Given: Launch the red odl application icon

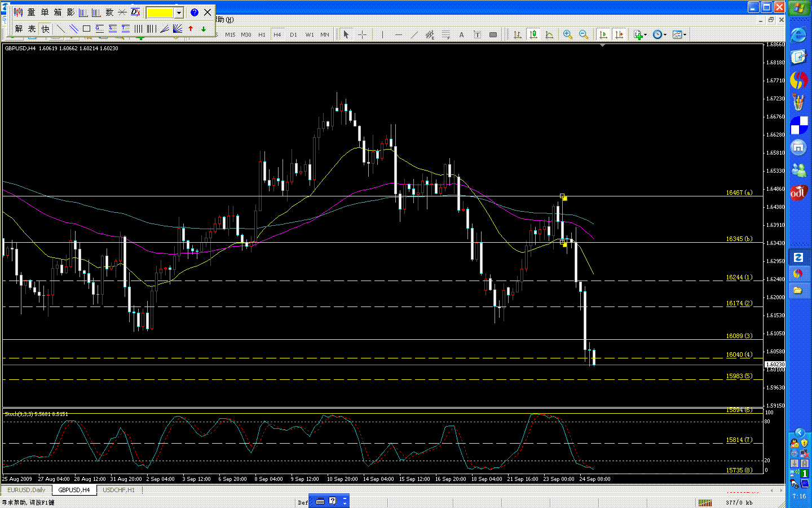Looking at the screenshot, I should click(x=798, y=193).
